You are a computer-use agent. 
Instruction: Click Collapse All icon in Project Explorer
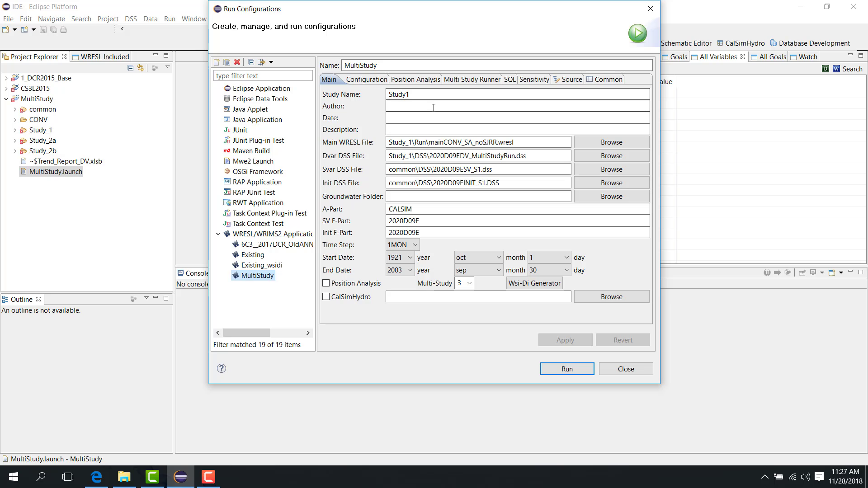pos(131,68)
